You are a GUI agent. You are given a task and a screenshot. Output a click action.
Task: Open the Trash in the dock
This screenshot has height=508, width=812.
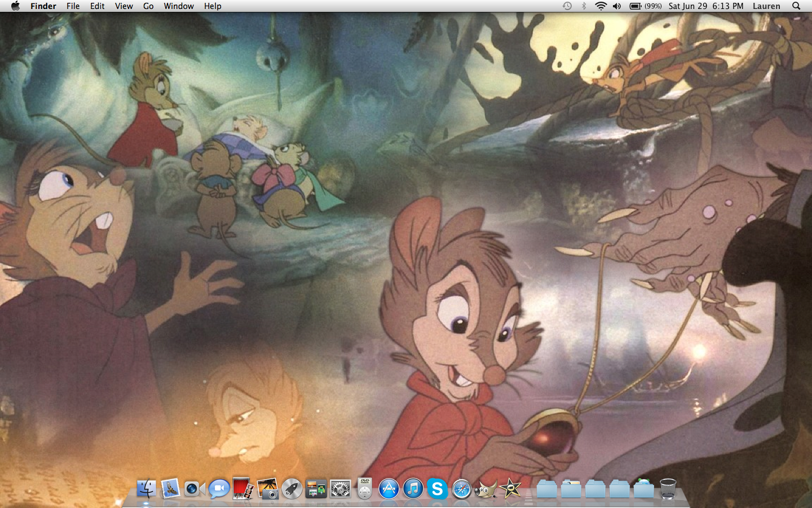pyautogui.click(x=668, y=489)
